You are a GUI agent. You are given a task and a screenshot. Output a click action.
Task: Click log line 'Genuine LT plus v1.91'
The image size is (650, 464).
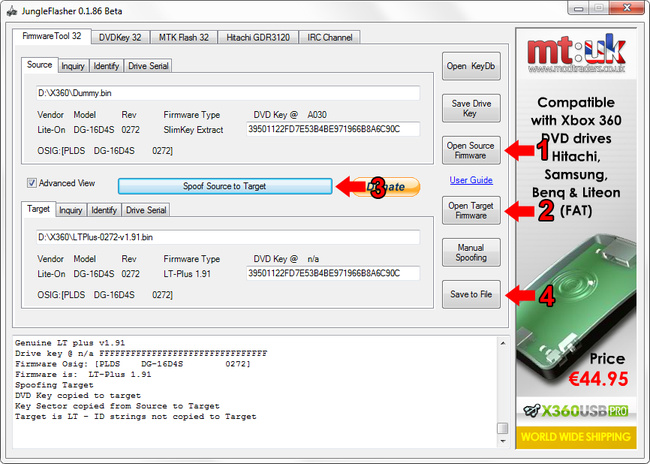[x=70, y=343]
